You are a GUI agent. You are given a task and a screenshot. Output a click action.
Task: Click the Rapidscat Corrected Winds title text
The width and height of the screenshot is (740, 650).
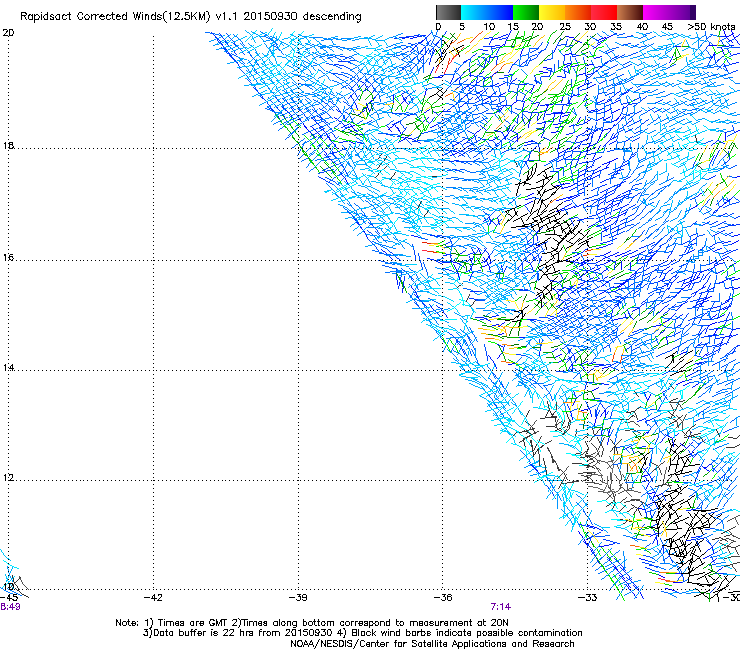click(x=191, y=17)
